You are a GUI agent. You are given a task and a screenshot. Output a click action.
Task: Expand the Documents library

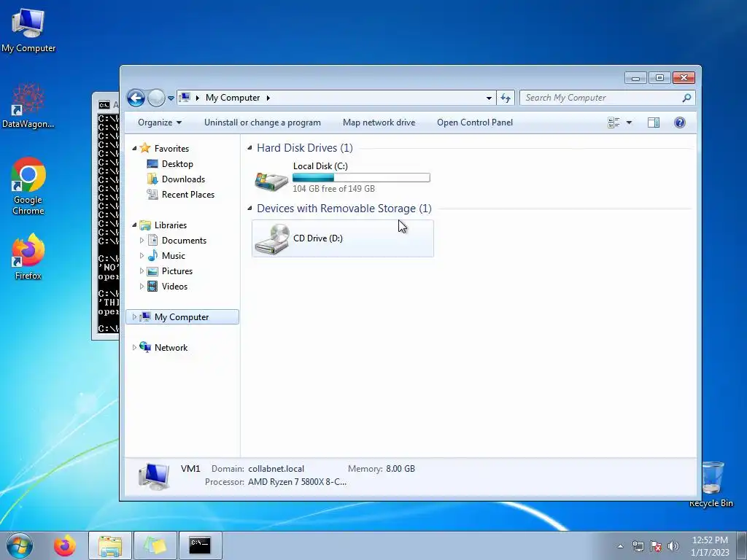[x=142, y=241]
